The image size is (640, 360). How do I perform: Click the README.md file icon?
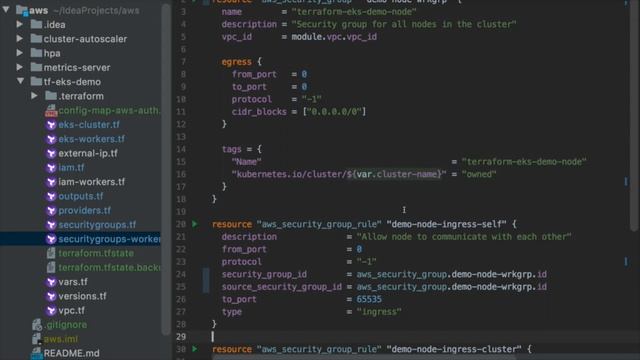click(37, 353)
